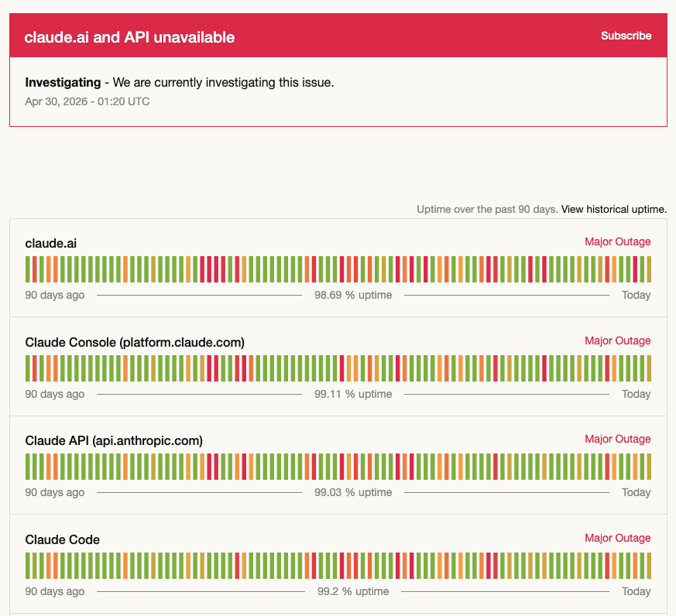Click the Claude Console (platform.claude.com) component name
The image size is (676, 616).
click(x=135, y=343)
